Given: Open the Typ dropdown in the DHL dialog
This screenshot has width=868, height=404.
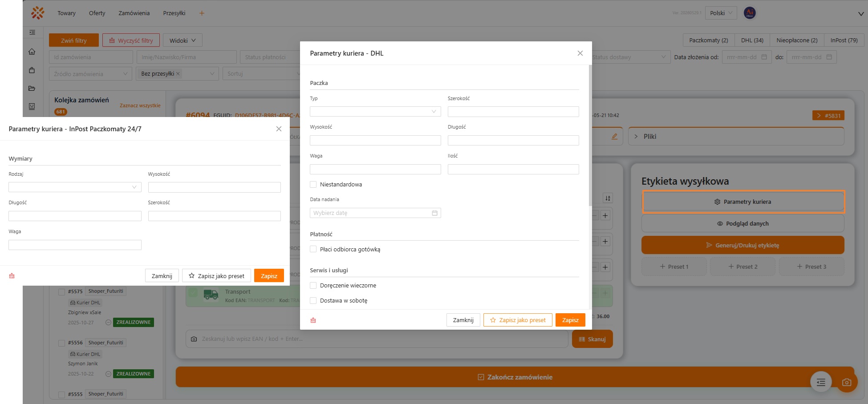Looking at the screenshot, I should [375, 112].
